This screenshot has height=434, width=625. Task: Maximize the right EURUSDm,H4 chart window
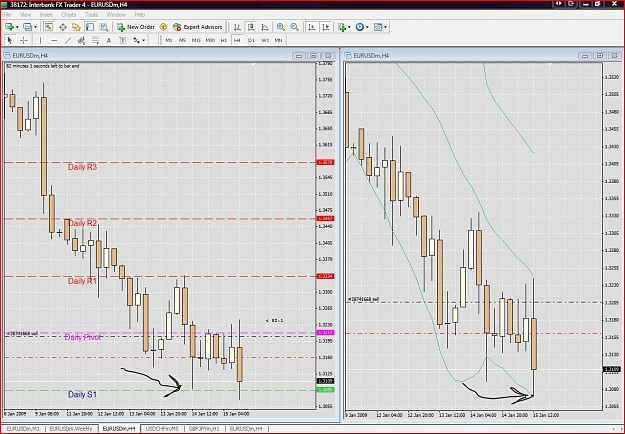pos(599,56)
